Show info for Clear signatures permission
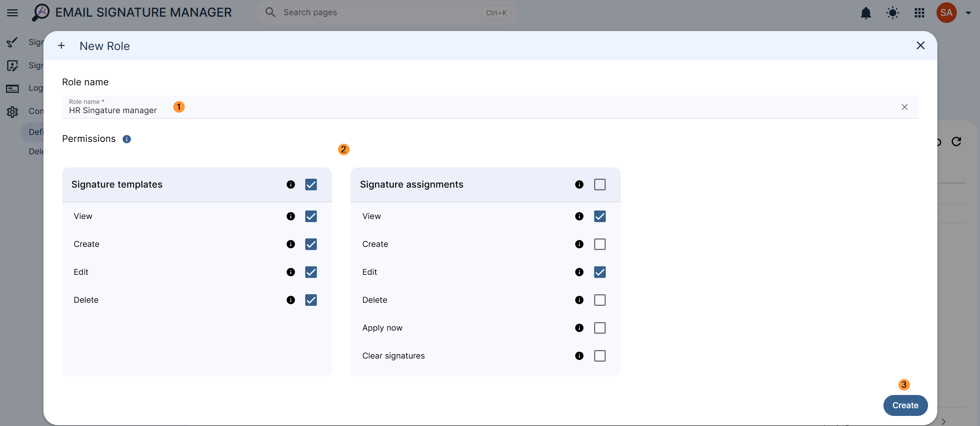The width and height of the screenshot is (980, 426). (579, 356)
